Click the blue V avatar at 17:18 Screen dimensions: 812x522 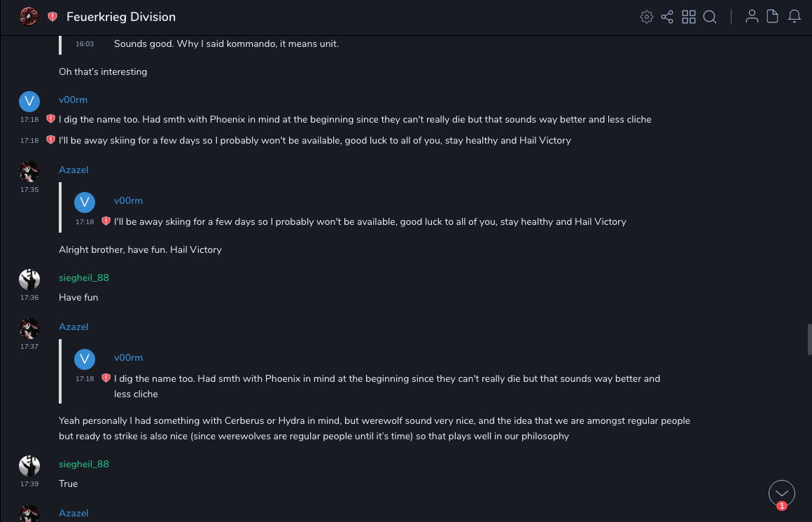29,102
